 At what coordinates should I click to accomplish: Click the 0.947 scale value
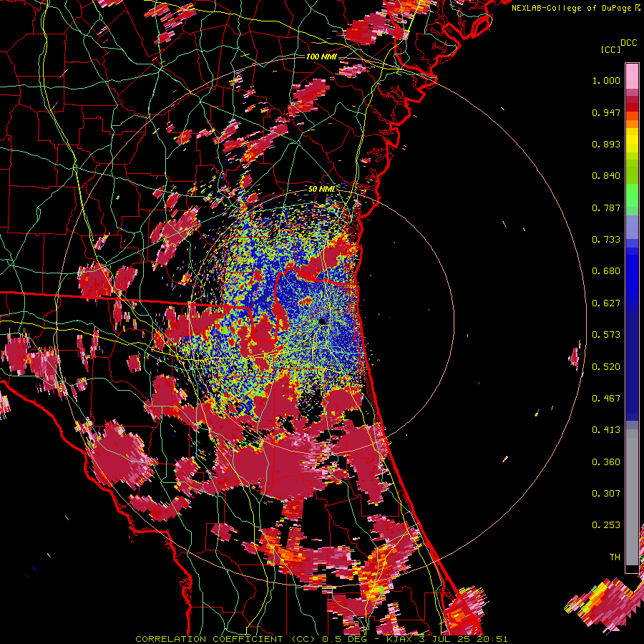click(x=606, y=112)
